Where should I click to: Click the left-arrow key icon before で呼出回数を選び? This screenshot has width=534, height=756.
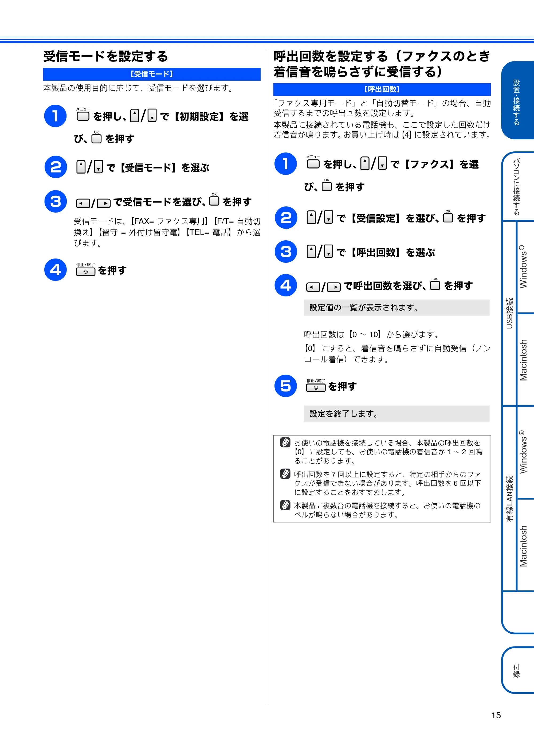pyautogui.click(x=313, y=287)
